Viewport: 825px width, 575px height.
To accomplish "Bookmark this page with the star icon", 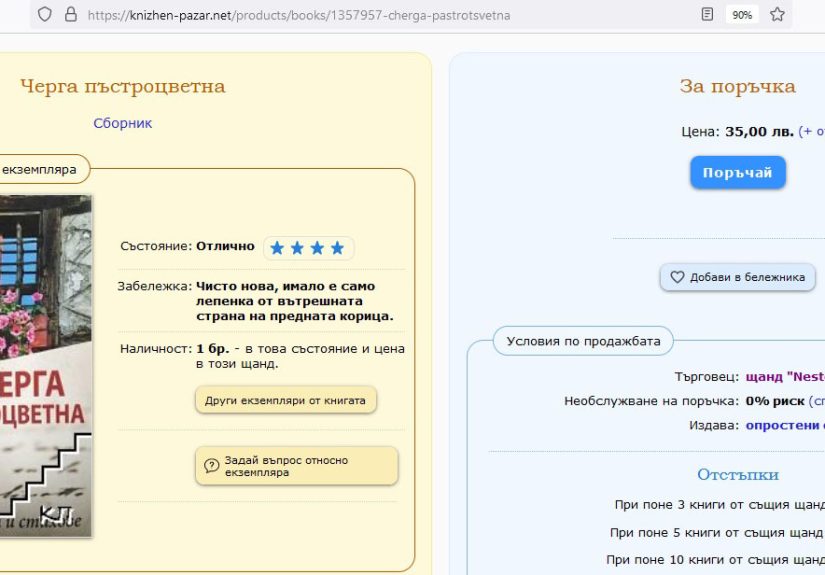I will (x=777, y=15).
